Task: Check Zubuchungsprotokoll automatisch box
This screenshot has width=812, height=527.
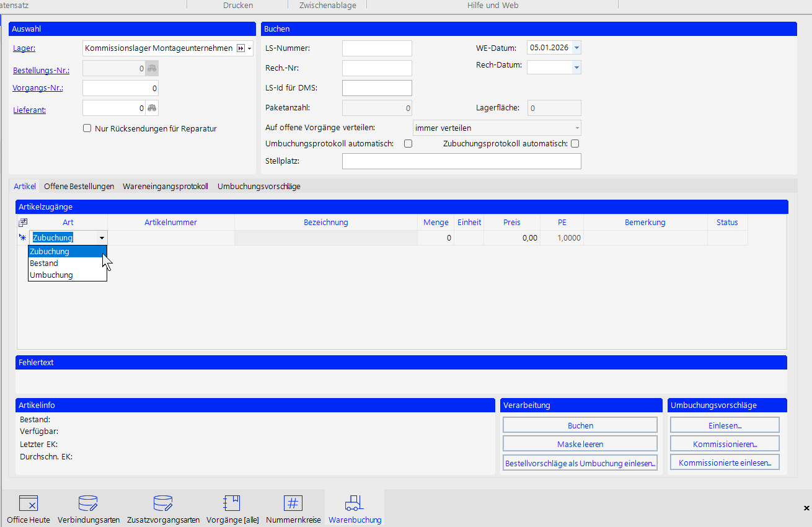Action: click(575, 144)
